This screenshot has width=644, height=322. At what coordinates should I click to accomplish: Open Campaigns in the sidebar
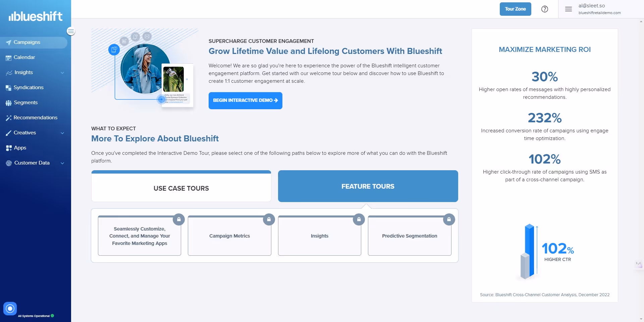pos(34,43)
